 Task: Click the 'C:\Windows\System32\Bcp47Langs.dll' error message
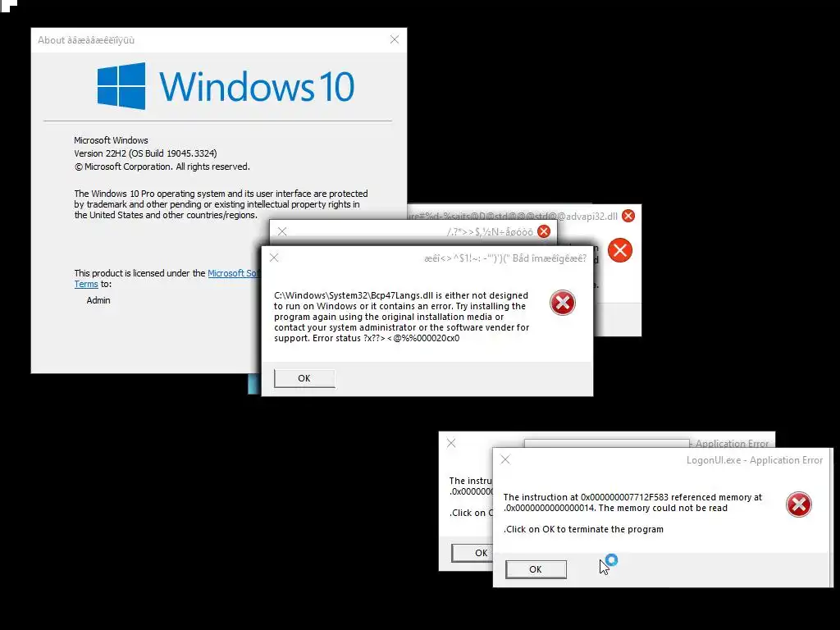[401, 317]
